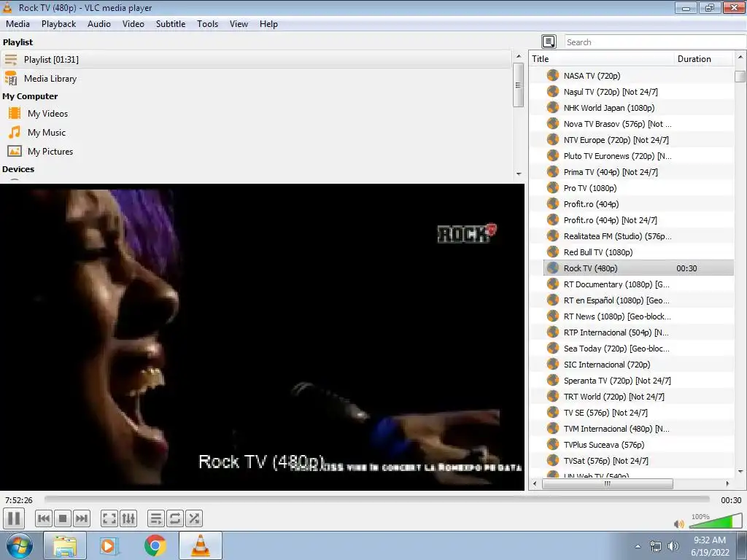
Task: Open Windows Explorer from taskbar
Action: point(65,545)
